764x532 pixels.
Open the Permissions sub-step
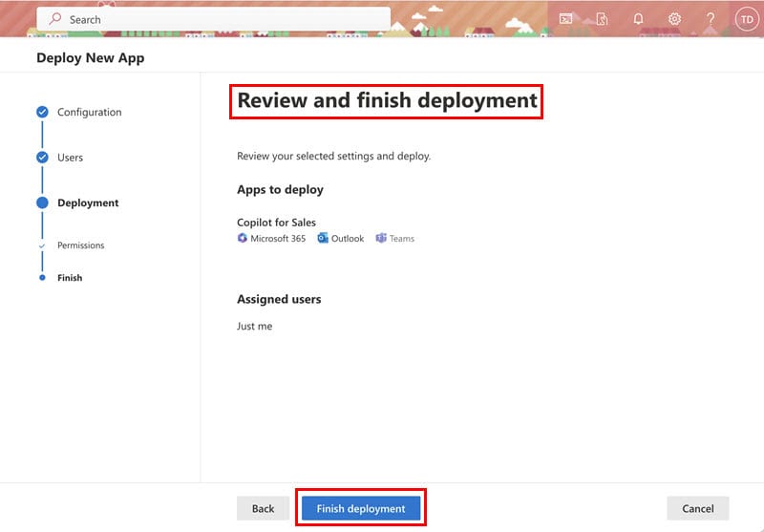tap(81, 245)
